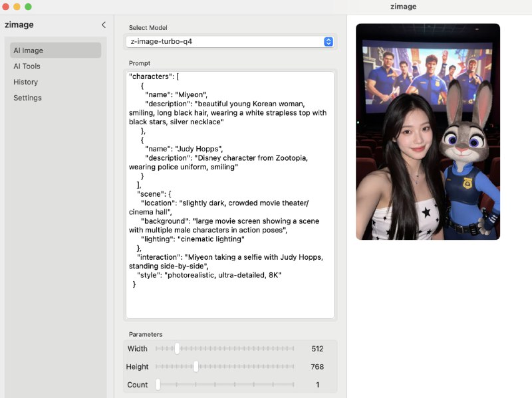Viewport: 532px width, 398px height.
Task: Click the Width value showing 512
Action: pos(317,348)
